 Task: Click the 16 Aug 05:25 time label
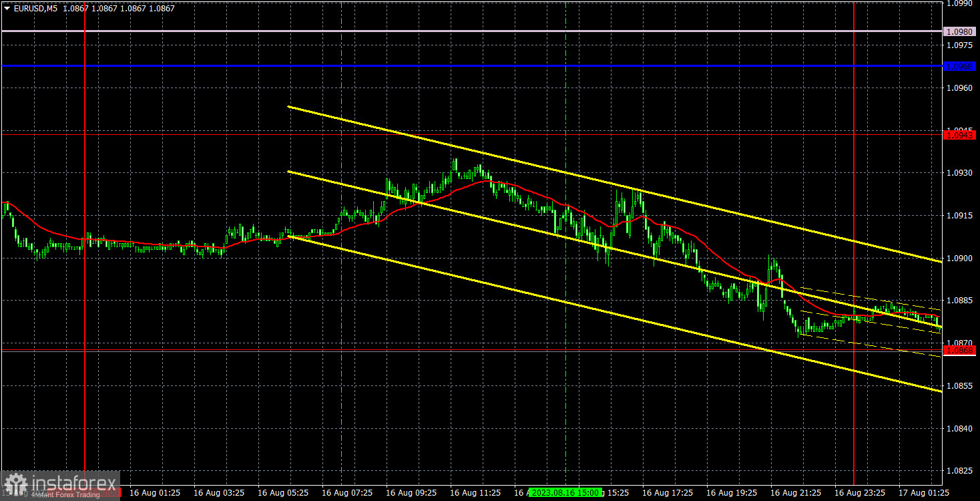pos(283,492)
